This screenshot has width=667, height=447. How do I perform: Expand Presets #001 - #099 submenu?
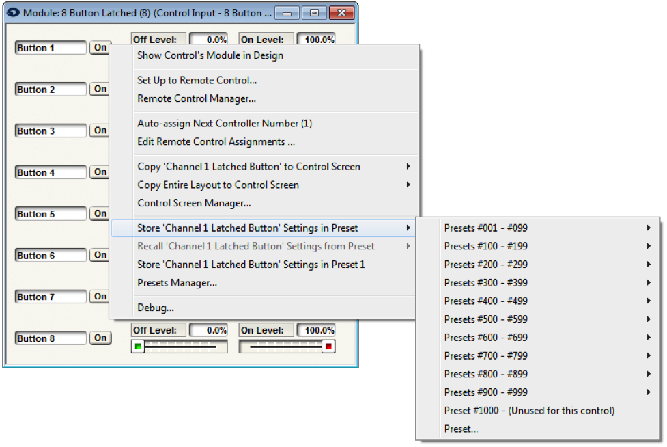click(538, 228)
